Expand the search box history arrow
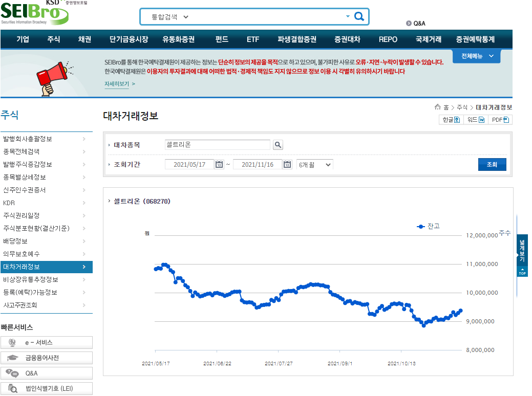This screenshot has width=532, height=396. pyautogui.click(x=348, y=16)
